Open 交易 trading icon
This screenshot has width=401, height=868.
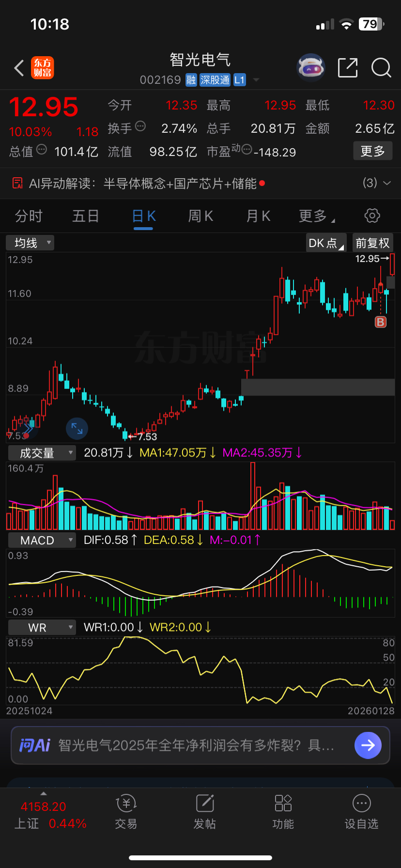coord(126,804)
